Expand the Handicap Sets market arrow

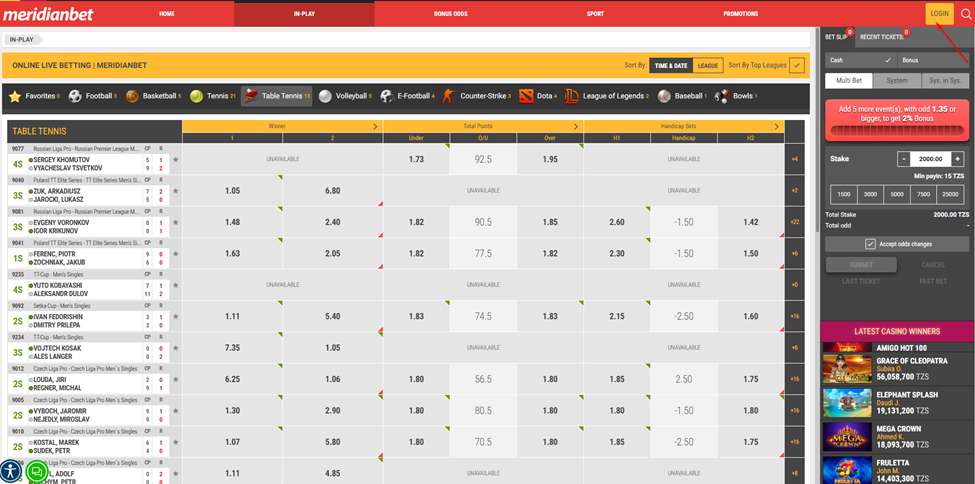click(x=777, y=126)
